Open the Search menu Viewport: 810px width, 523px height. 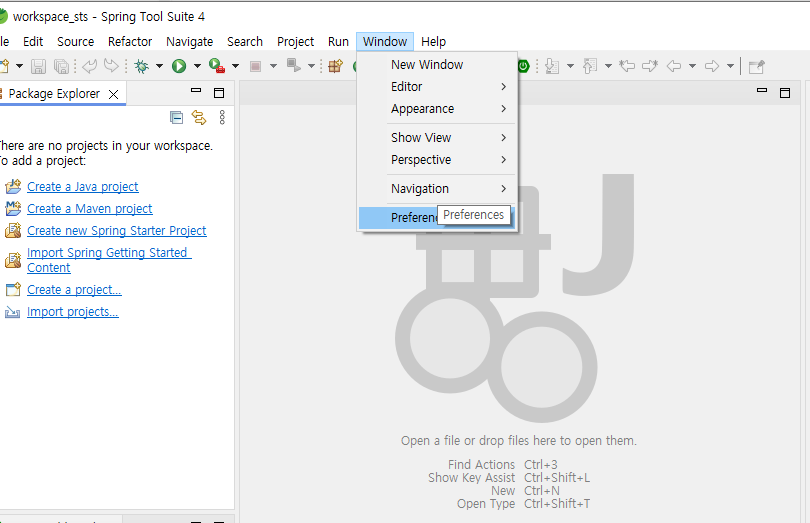click(245, 41)
